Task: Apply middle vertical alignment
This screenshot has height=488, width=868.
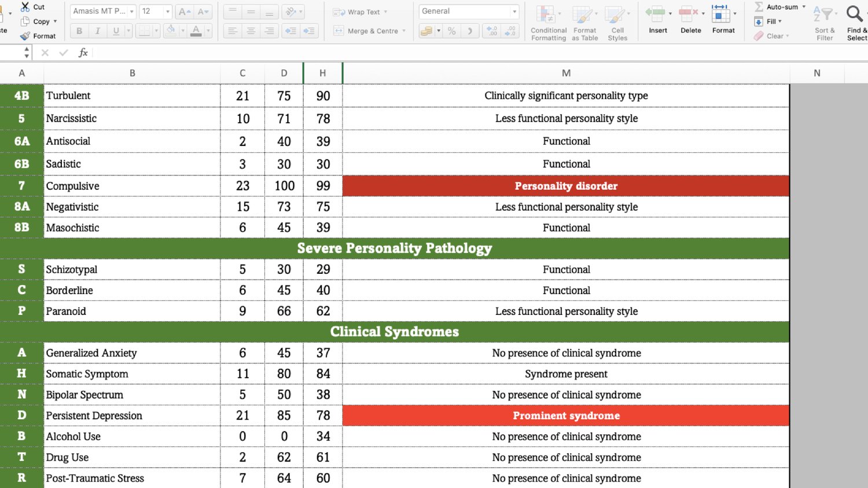Action: coord(251,11)
